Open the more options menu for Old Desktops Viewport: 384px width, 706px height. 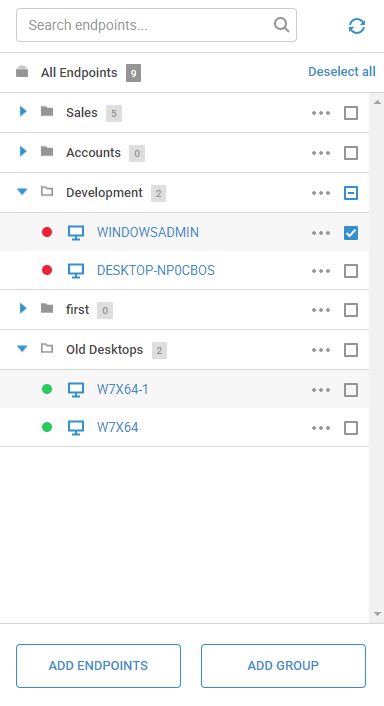tap(321, 350)
